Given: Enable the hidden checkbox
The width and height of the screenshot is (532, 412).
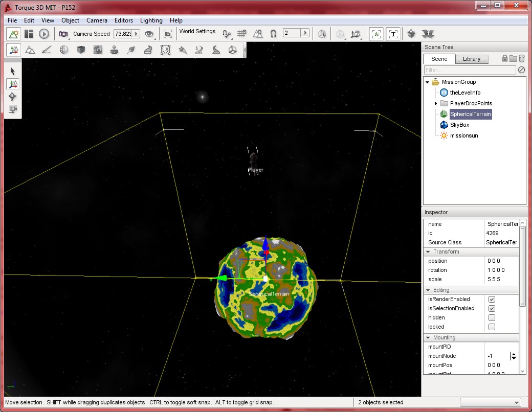Looking at the screenshot, I should tap(492, 318).
